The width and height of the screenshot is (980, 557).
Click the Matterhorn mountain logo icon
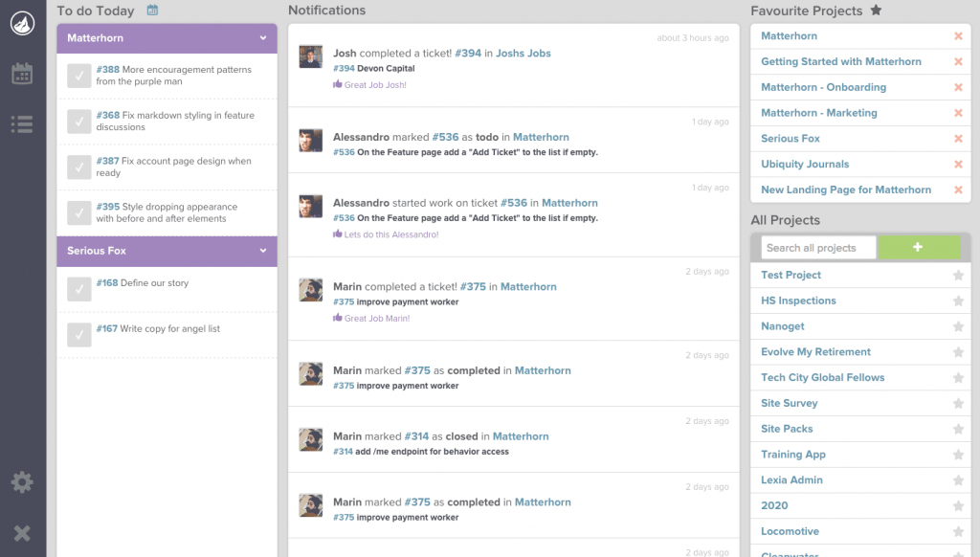click(22, 22)
